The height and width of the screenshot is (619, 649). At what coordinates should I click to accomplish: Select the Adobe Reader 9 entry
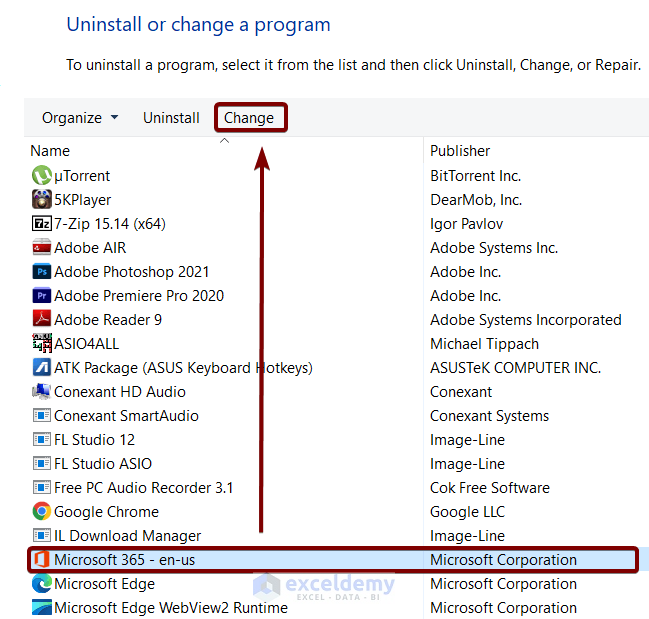click(108, 320)
